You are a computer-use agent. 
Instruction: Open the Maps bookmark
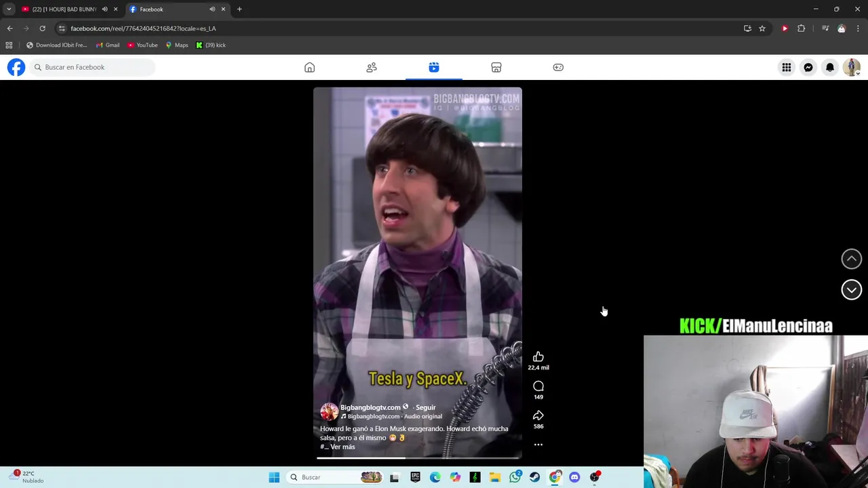point(176,45)
